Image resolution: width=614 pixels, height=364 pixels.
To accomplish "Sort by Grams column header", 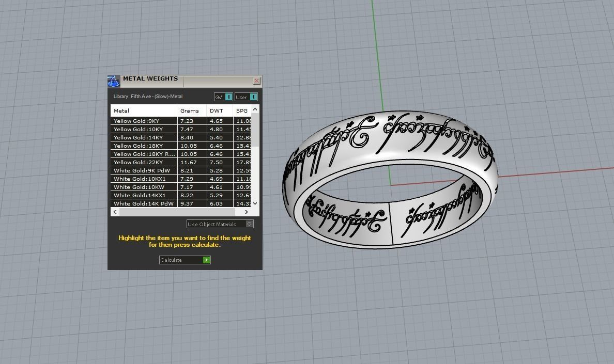I will coord(192,110).
